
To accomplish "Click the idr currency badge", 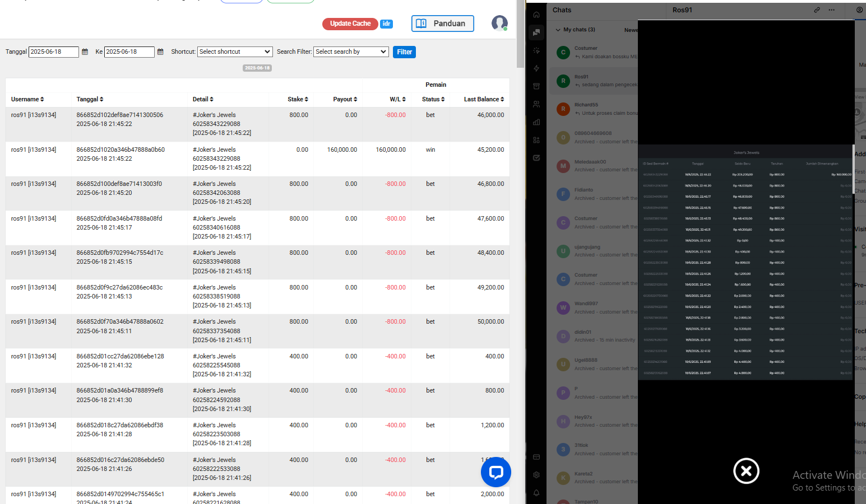I will [387, 24].
